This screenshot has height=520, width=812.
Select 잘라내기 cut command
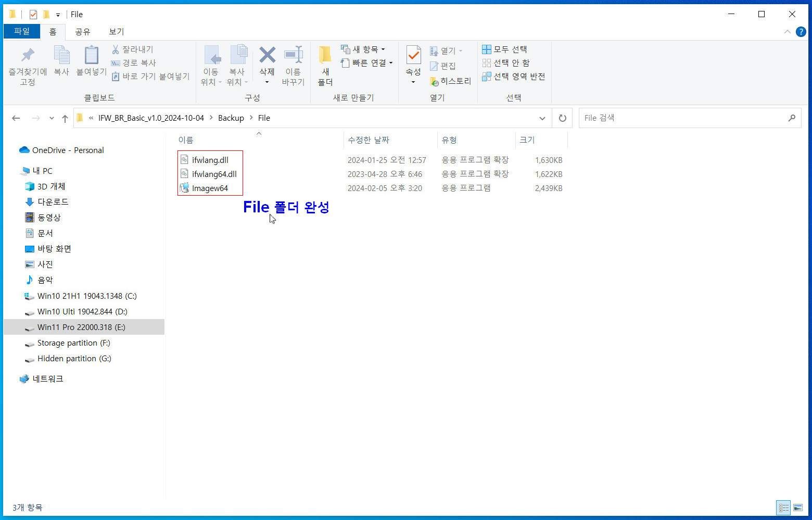[133, 49]
